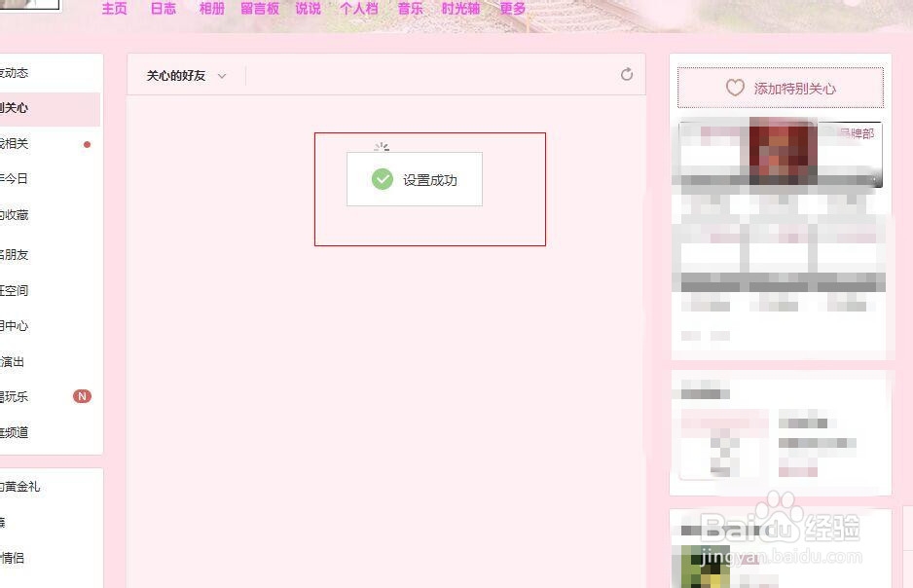913x588 pixels.
Task: Click the green checkmark in 设置成功 dialog
Action: point(382,179)
